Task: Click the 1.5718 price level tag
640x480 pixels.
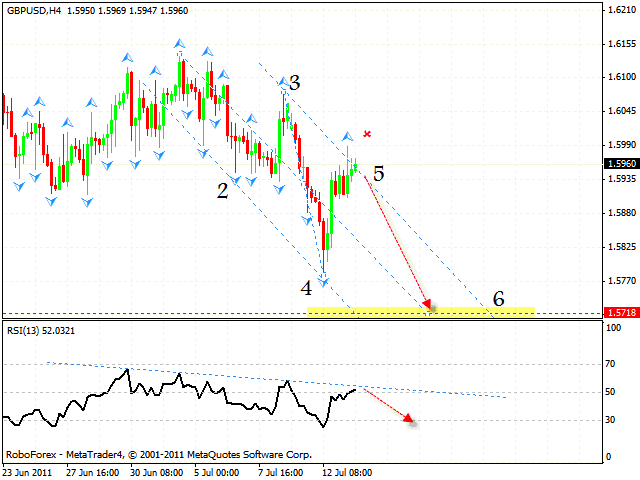Action: [619, 313]
